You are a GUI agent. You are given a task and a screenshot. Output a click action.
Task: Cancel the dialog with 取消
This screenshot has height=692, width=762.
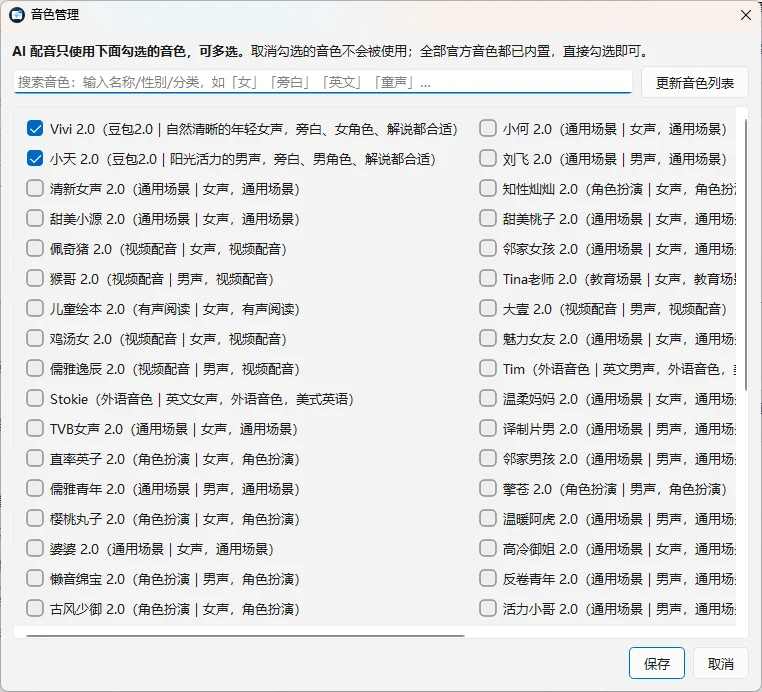pyautogui.click(x=720, y=663)
